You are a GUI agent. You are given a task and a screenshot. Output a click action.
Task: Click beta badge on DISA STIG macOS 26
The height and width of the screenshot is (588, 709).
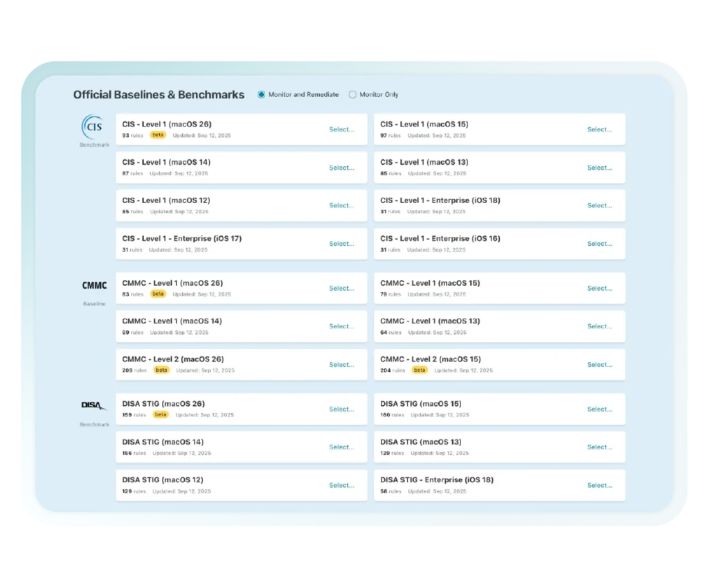(161, 415)
